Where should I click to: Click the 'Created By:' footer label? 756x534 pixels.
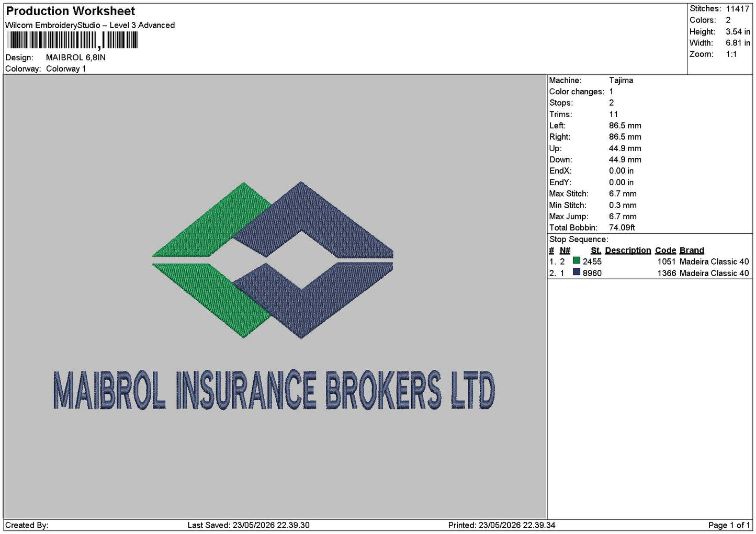coord(27,525)
